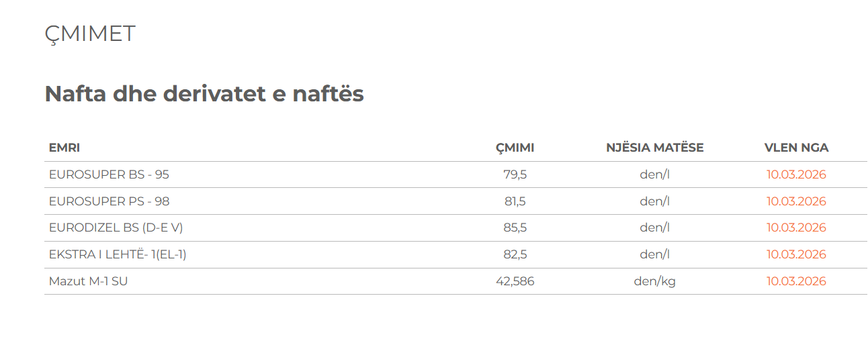Click the EMRI column header
The image size is (868, 345).
(64, 148)
